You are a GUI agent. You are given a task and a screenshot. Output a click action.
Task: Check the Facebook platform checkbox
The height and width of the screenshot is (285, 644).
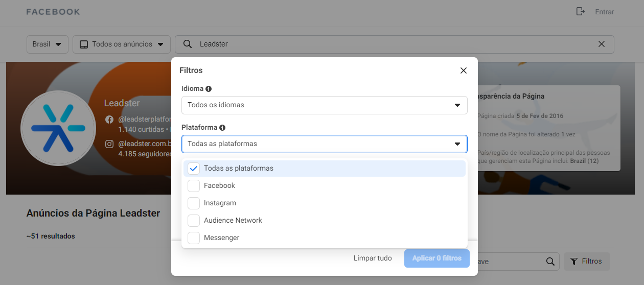[x=194, y=186]
